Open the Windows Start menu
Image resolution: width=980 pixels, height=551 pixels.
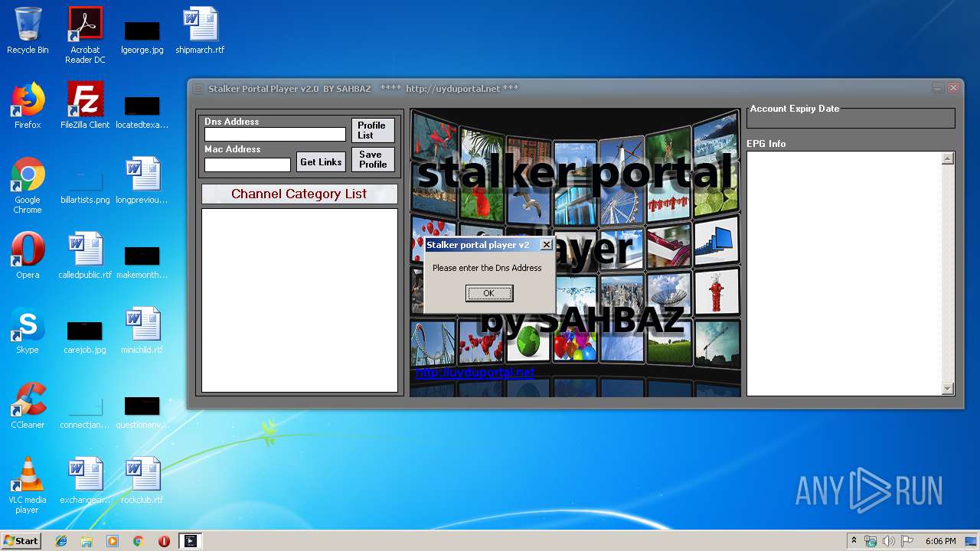21,541
